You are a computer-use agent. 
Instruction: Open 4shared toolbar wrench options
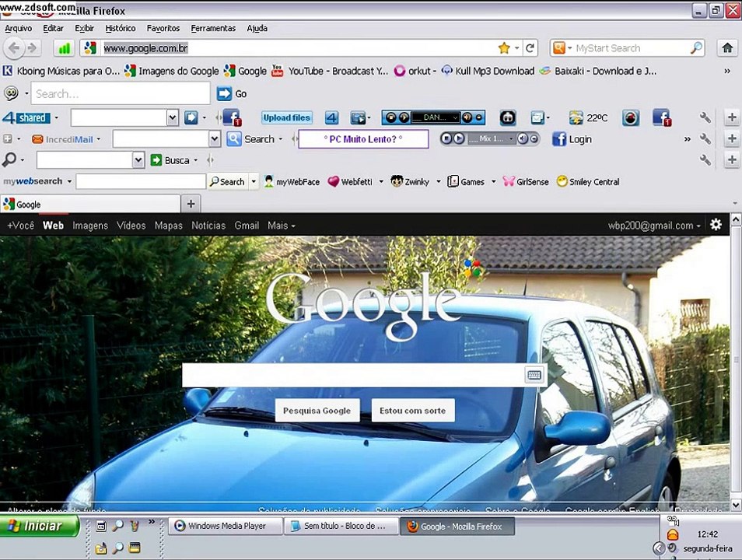(705, 117)
